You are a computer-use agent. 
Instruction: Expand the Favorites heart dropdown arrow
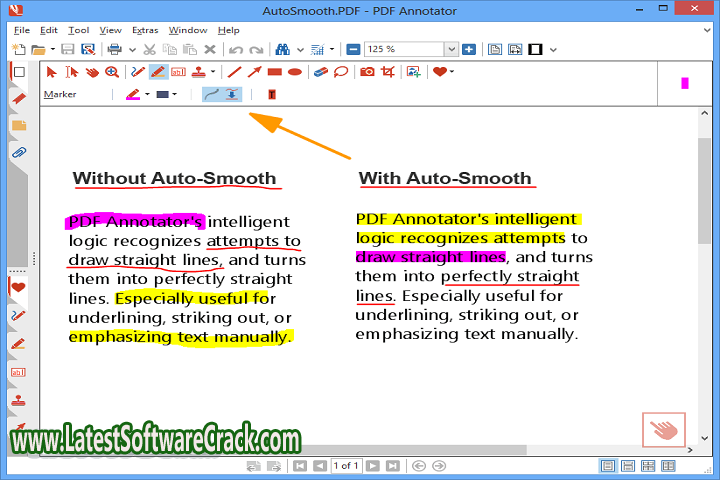tap(452, 72)
